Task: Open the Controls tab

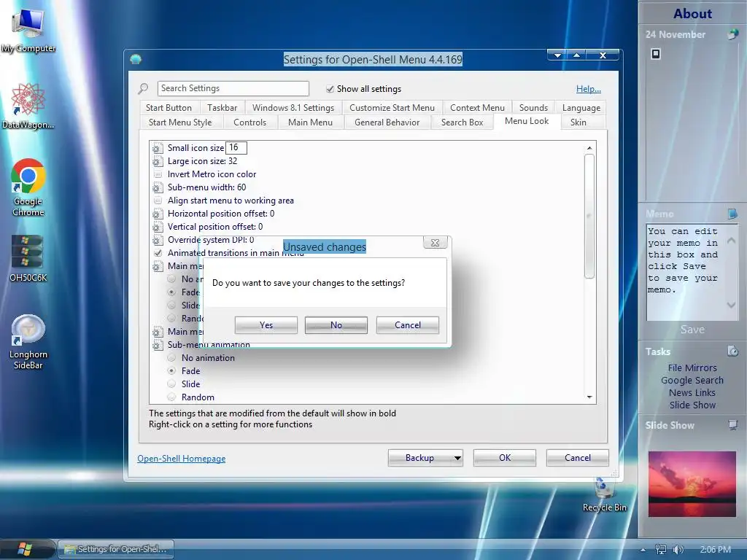Action: tap(249, 122)
